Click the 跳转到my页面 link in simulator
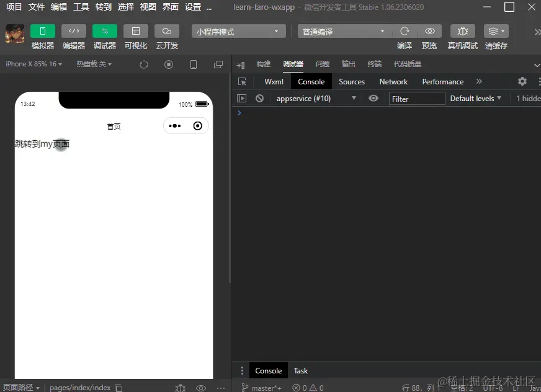Viewport: 541px width, 392px height. (42, 143)
